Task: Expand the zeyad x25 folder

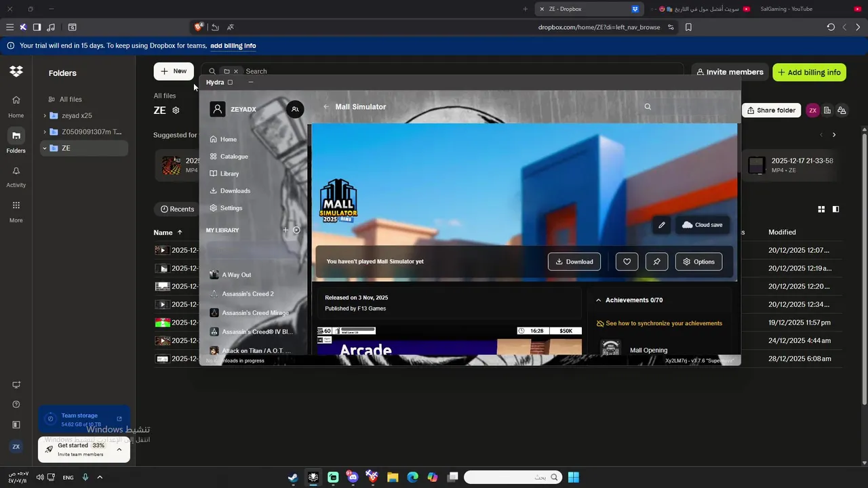Action: [x=45, y=116]
